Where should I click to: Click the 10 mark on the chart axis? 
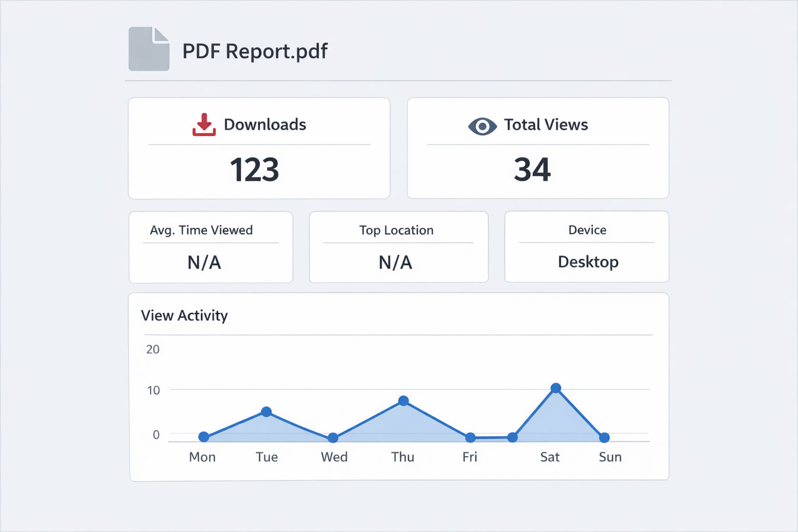point(153,389)
